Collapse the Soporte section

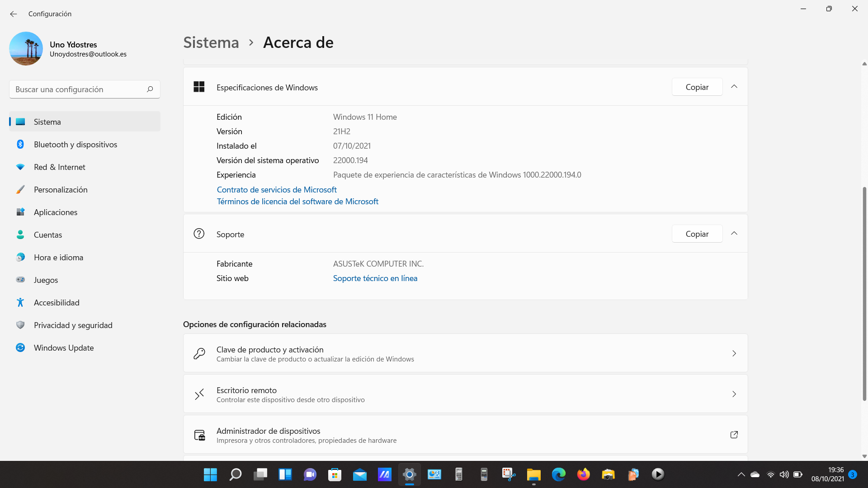click(x=734, y=234)
